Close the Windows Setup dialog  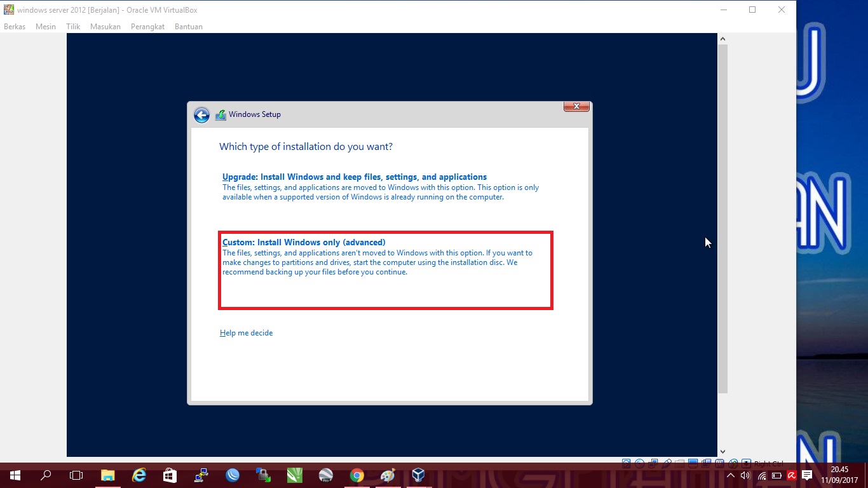tap(576, 106)
